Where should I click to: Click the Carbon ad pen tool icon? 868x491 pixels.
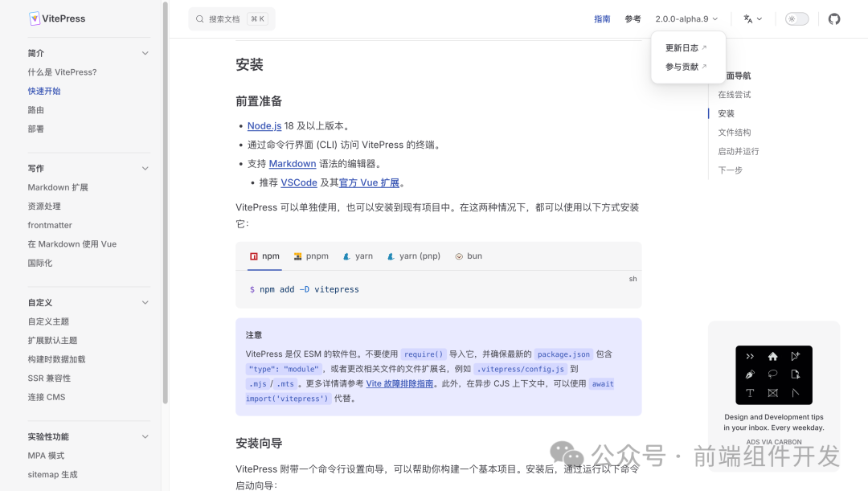(x=750, y=374)
